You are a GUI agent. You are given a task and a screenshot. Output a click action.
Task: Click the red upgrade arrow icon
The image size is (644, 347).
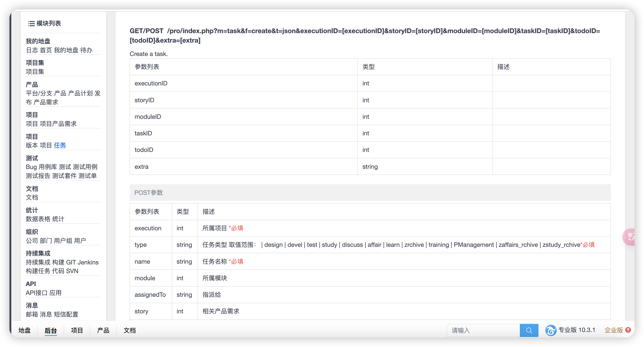click(628, 330)
